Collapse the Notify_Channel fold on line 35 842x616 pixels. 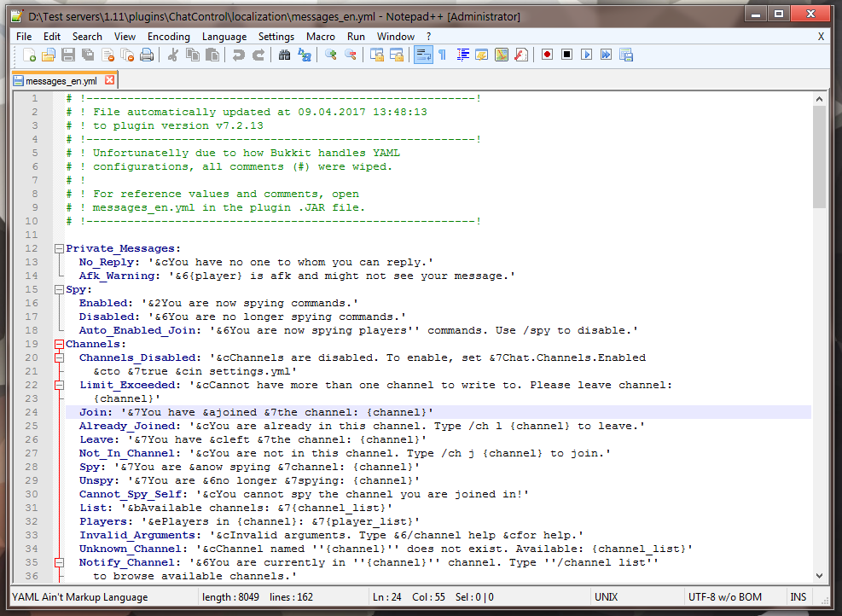[59, 563]
